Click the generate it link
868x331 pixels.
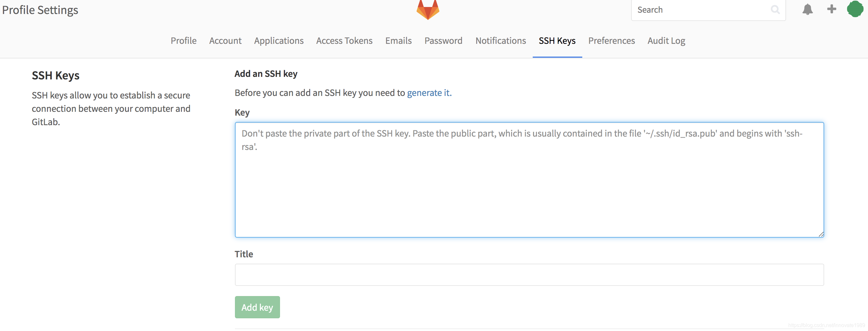[429, 93]
